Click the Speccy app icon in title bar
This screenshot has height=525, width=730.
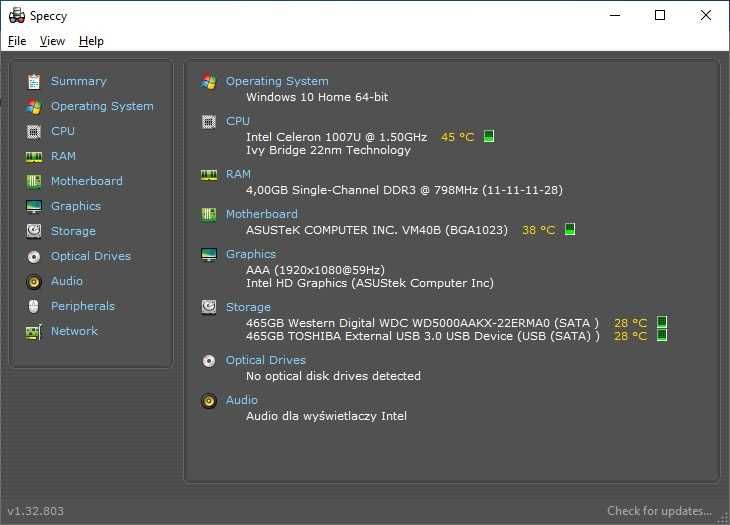(x=17, y=16)
